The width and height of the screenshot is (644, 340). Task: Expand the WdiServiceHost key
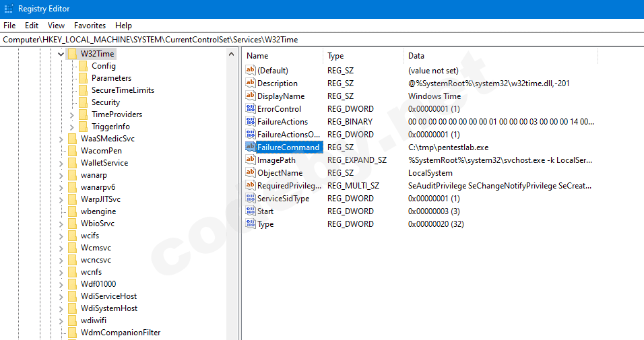[61, 296]
